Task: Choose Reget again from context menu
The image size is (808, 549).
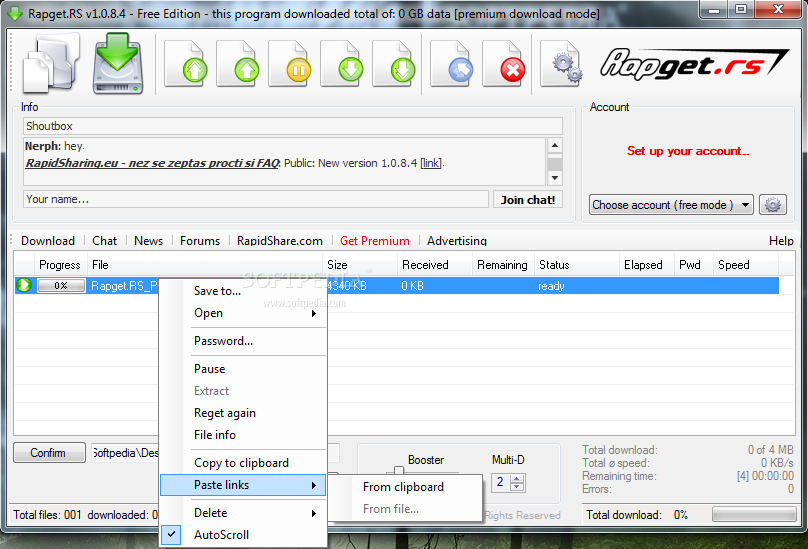Action: click(243, 413)
